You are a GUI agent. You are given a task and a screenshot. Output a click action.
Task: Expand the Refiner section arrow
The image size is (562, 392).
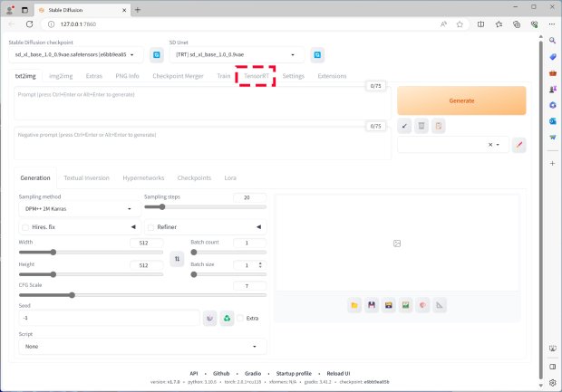tap(258, 227)
